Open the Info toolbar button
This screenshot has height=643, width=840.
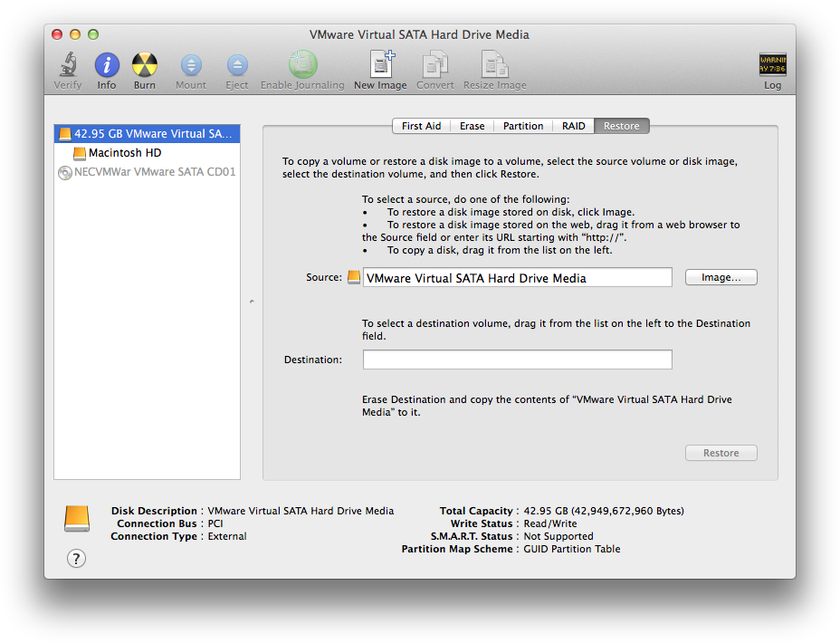107,65
